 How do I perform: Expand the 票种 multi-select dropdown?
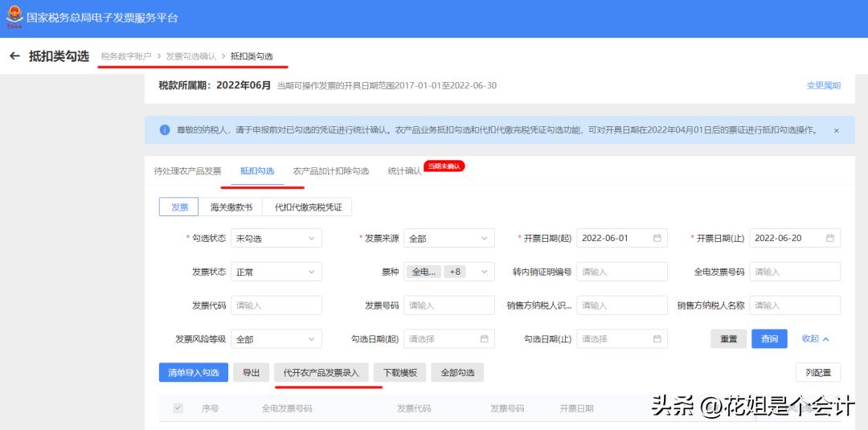pyautogui.click(x=449, y=272)
